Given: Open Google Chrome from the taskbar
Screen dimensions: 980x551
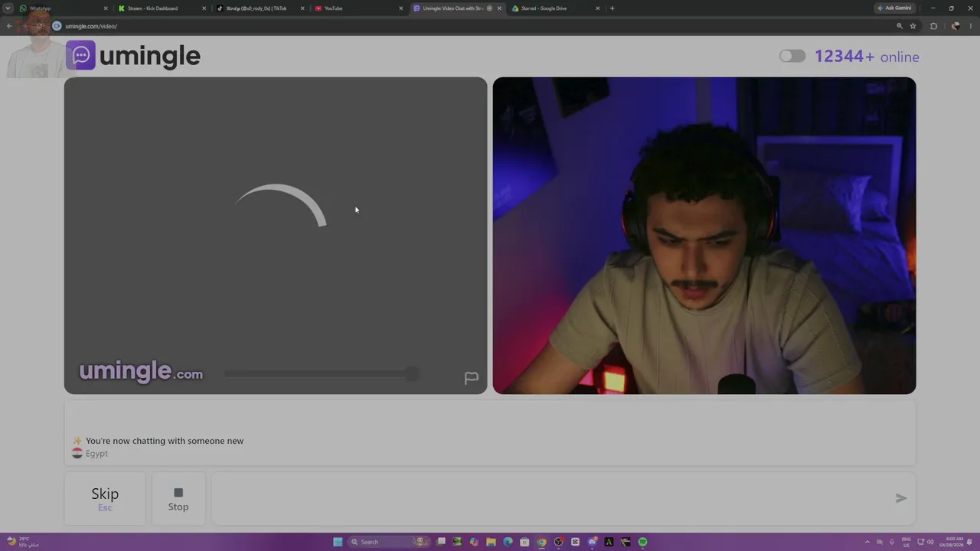Looking at the screenshot, I should (541, 542).
